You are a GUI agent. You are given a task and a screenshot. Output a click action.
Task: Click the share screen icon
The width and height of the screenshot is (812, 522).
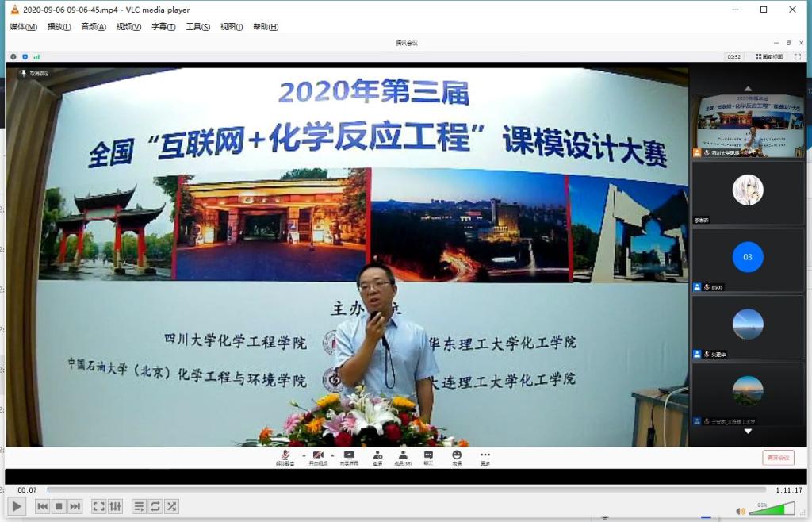point(349,457)
